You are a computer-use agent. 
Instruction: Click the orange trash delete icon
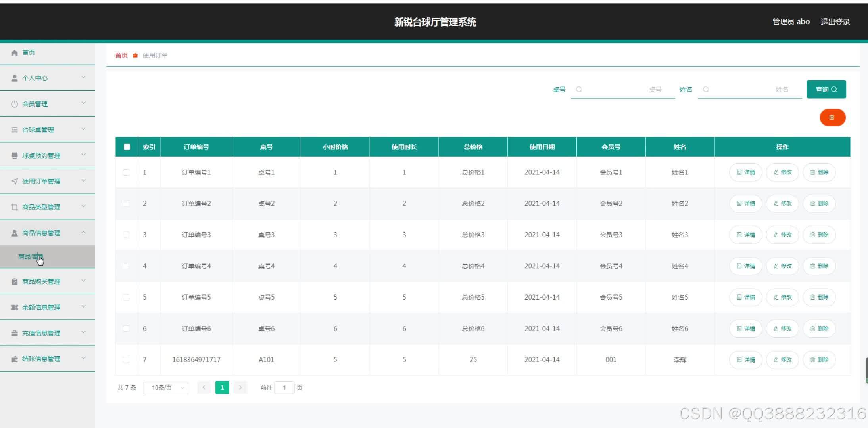[832, 117]
